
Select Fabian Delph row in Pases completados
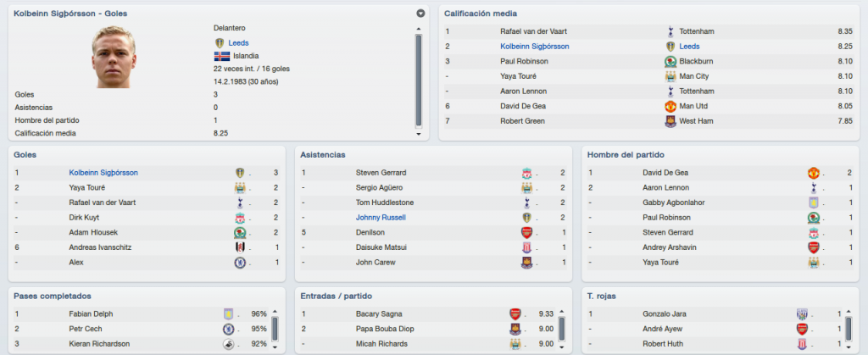(x=142, y=314)
